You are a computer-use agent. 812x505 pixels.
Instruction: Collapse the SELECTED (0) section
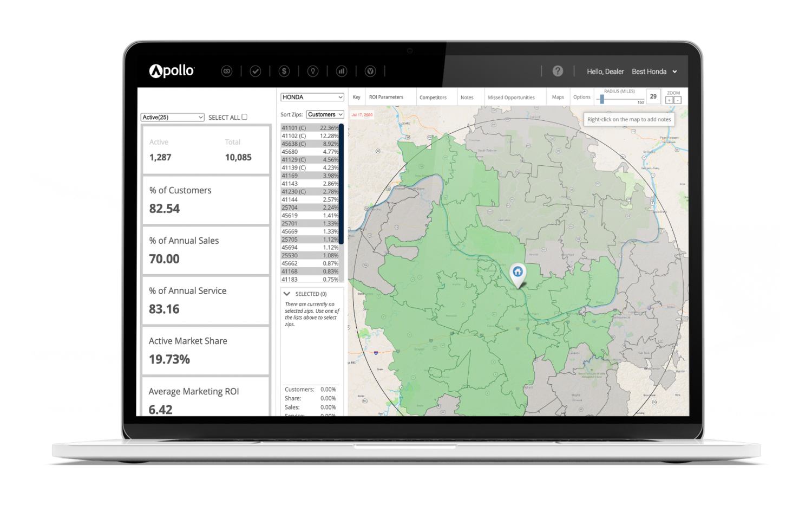click(x=287, y=293)
